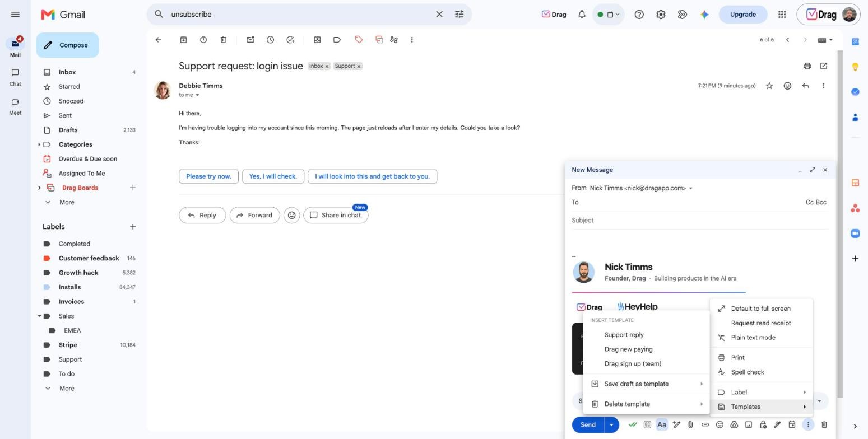Expand the Categories folder

coord(39,144)
